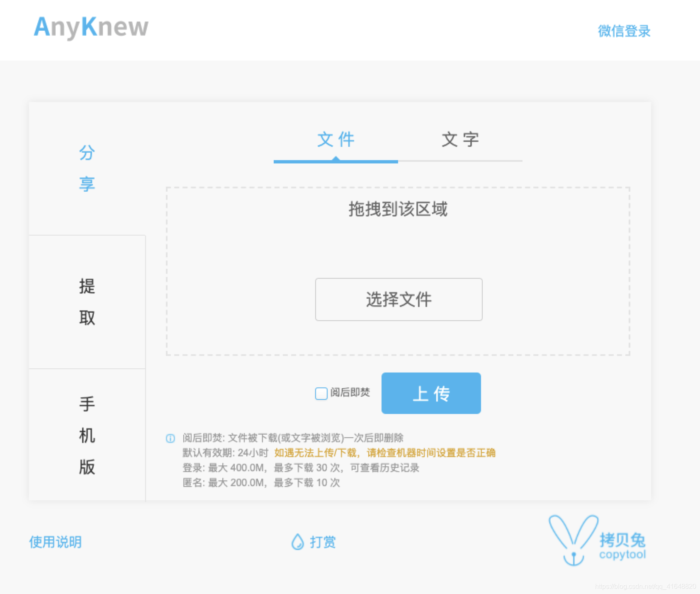Click the orange 如遇无法上传/下载 warning text
The height and width of the screenshot is (594, 700).
385,453
